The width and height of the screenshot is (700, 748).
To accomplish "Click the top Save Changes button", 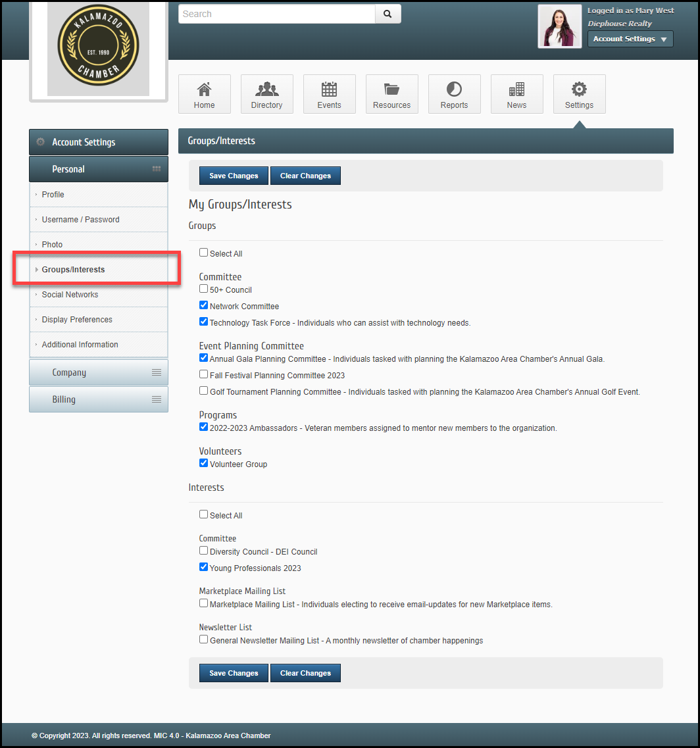I will pos(234,176).
